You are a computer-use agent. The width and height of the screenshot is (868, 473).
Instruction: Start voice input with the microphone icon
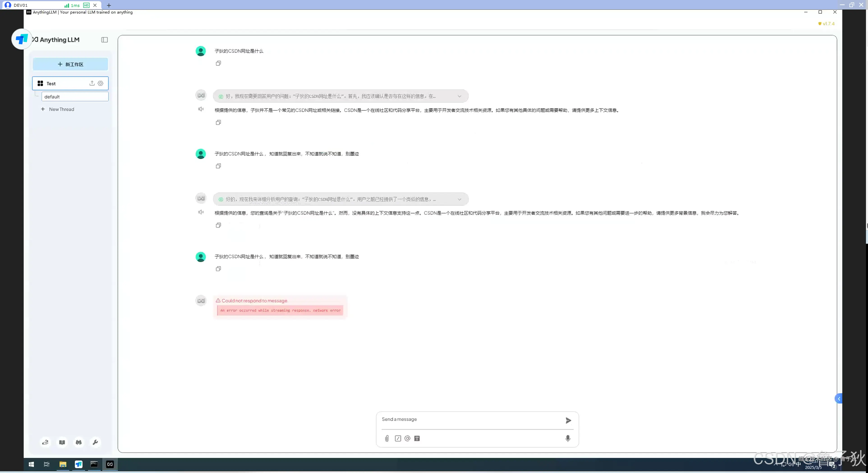[x=568, y=438]
